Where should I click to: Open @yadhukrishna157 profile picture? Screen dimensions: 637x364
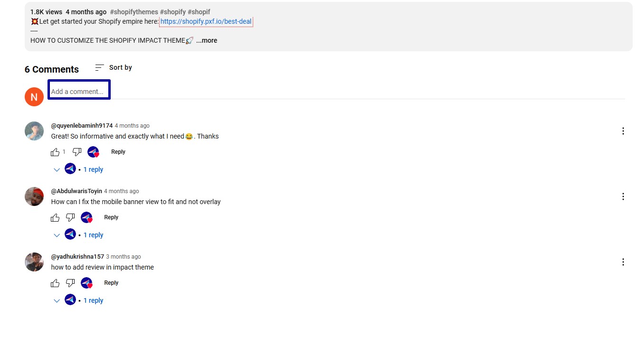34,262
